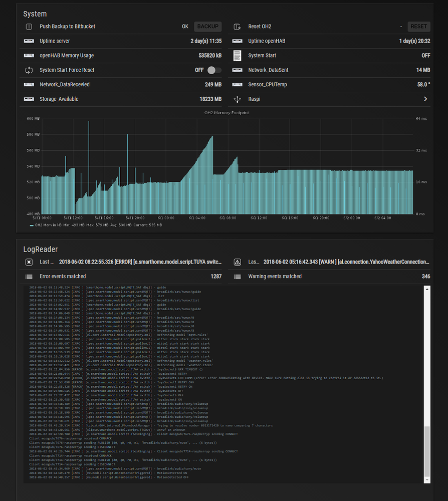Image resolution: width=448 pixels, height=501 pixels.
Task: Click the list icon for Error events matched
Action: pyautogui.click(x=29, y=276)
